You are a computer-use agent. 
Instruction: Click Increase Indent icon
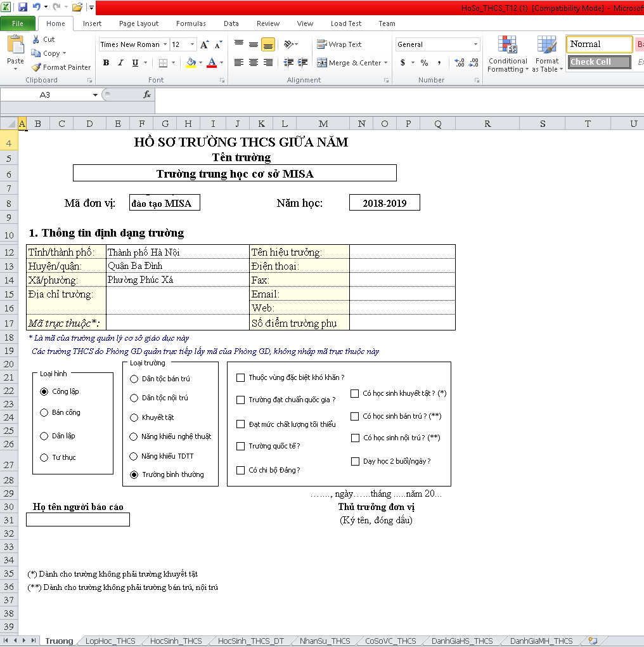pyautogui.click(x=303, y=63)
